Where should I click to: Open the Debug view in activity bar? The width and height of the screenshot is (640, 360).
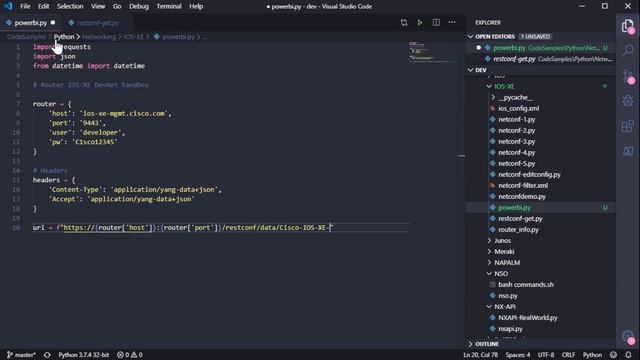pos(628,100)
